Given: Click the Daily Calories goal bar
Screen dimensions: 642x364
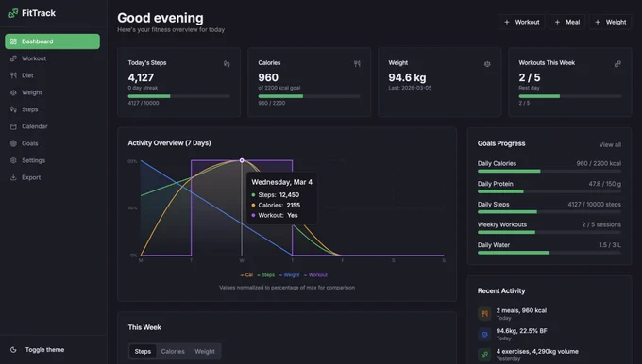Looking at the screenshot, I should (x=549, y=171).
